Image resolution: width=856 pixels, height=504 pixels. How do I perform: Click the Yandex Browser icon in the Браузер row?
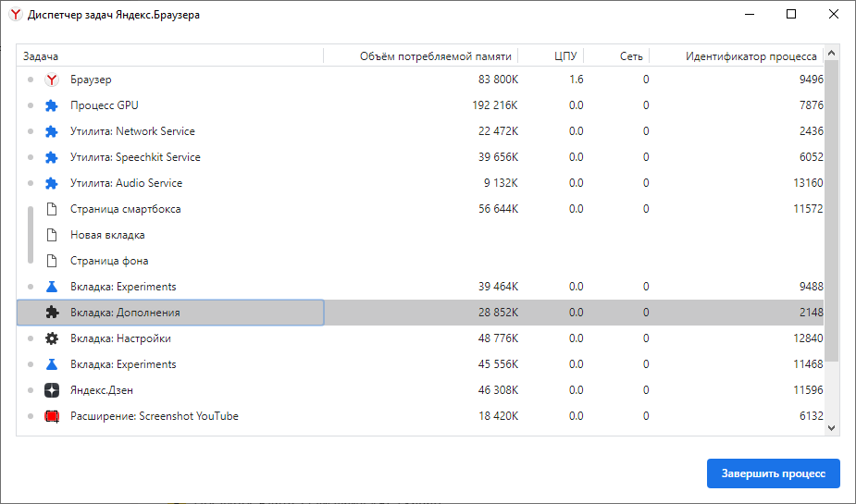tap(52, 80)
